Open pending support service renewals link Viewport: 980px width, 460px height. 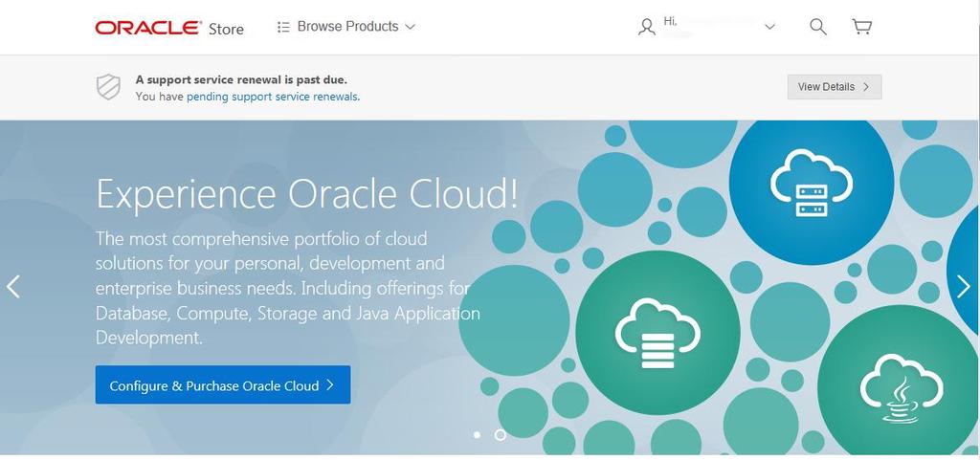pyautogui.click(x=273, y=97)
